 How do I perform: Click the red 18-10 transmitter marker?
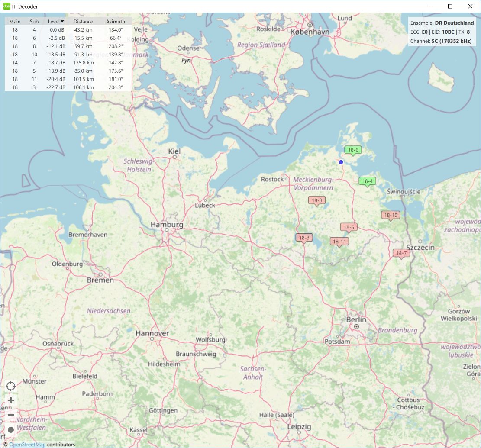pyautogui.click(x=391, y=215)
